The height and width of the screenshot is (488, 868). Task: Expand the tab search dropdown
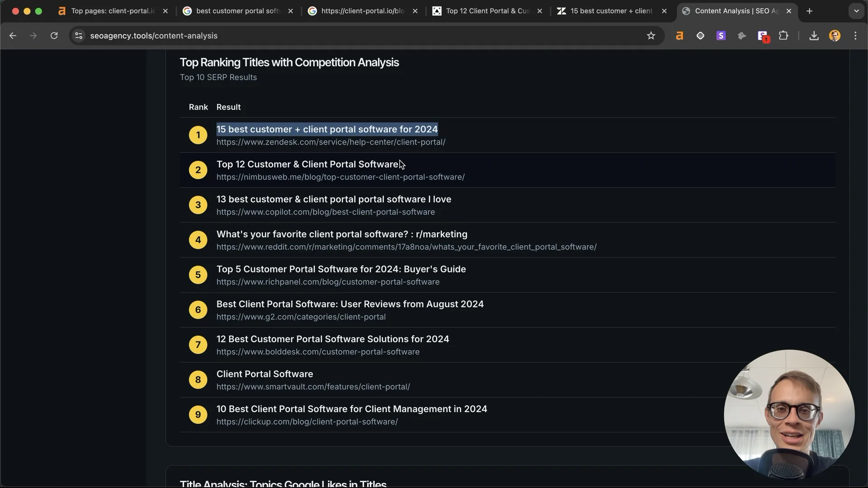tap(856, 11)
